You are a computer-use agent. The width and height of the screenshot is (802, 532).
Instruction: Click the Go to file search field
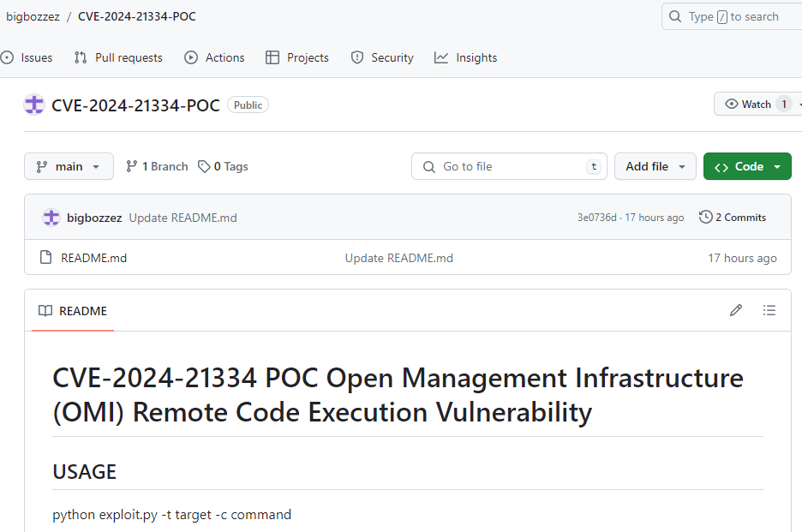tap(510, 166)
